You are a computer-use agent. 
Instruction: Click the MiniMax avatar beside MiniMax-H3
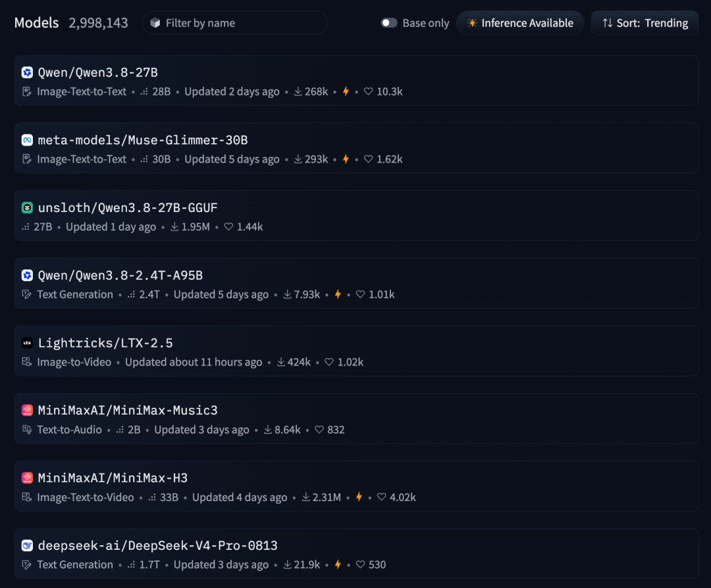click(x=27, y=478)
